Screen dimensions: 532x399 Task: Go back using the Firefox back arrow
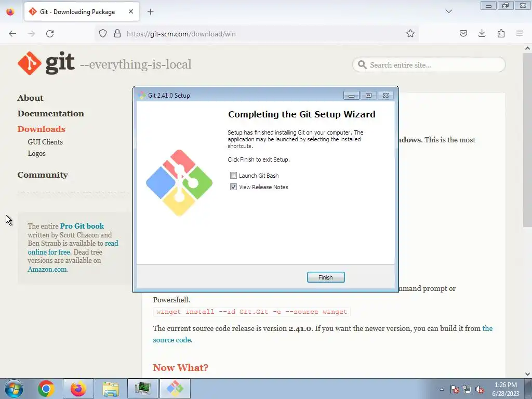pos(12,34)
